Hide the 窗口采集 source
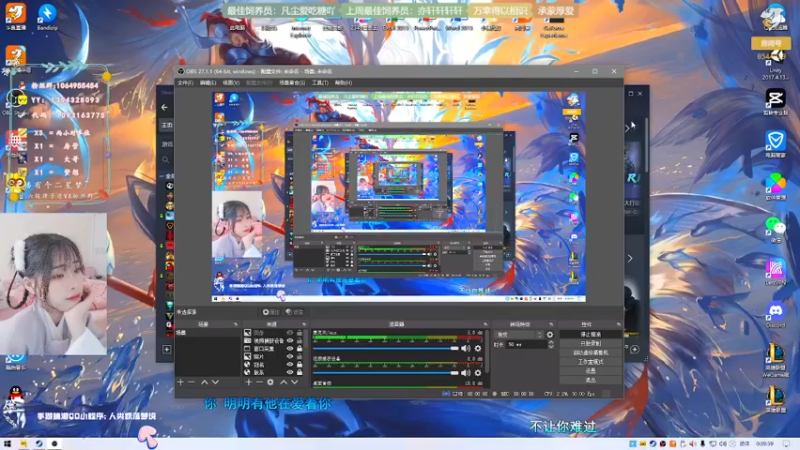800x450 pixels. click(x=290, y=349)
